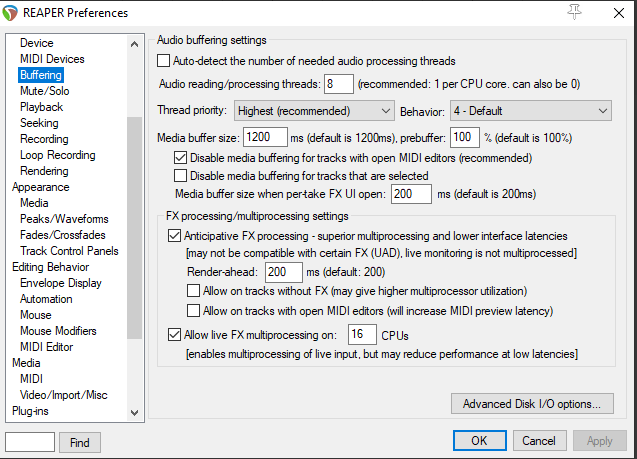Open Envelope Display preferences
The height and width of the screenshot is (459, 637).
point(61,283)
